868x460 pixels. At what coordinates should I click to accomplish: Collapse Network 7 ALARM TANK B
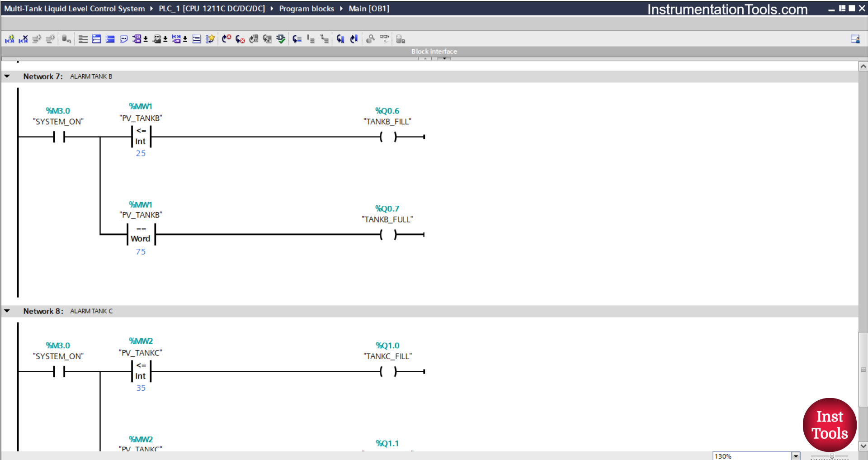click(7, 76)
